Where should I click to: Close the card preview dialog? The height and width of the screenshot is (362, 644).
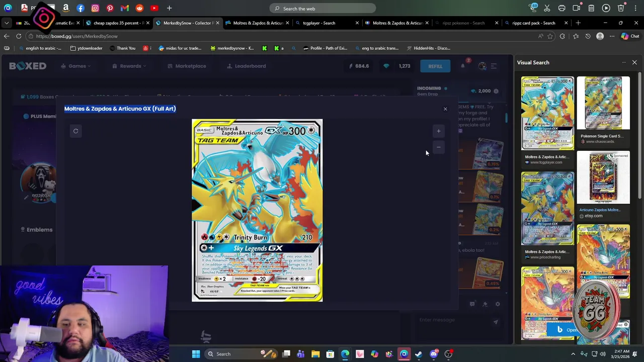tap(445, 109)
